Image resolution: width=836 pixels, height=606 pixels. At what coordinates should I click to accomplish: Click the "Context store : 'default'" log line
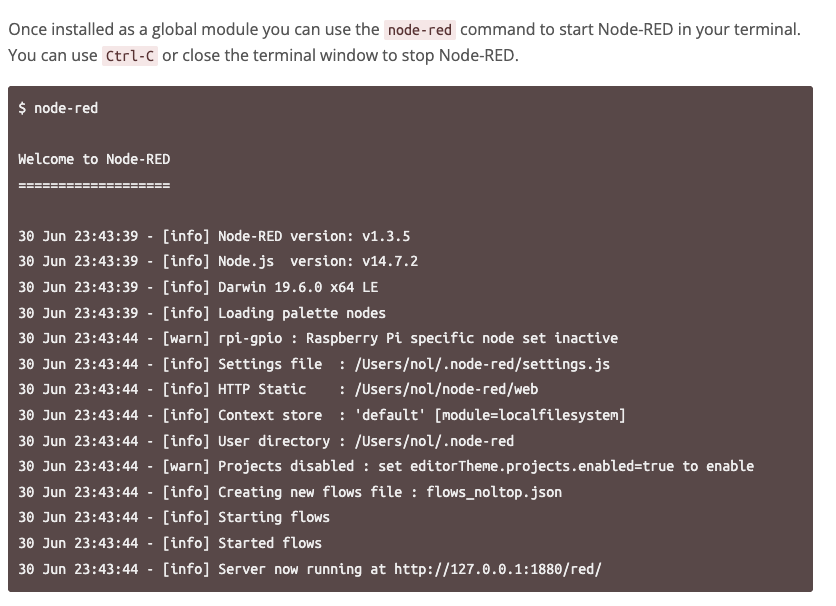pyautogui.click(x=322, y=415)
